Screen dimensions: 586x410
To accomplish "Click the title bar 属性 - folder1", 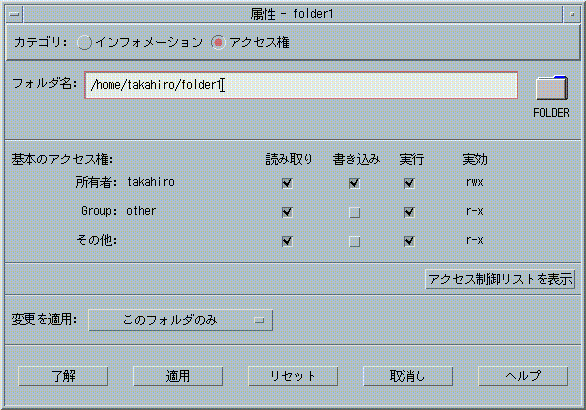I will (x=292, y=15).
